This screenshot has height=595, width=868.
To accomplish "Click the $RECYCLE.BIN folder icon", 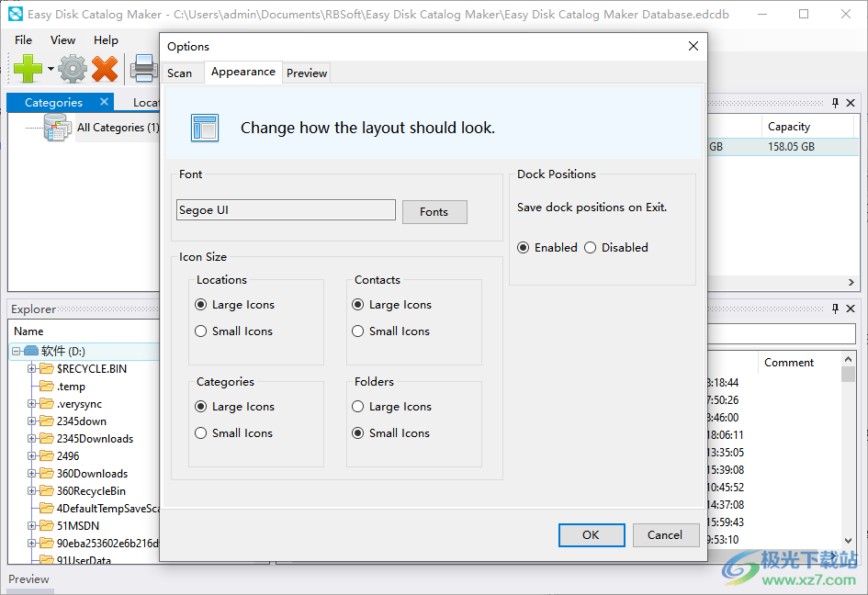I will pos(47,368).
